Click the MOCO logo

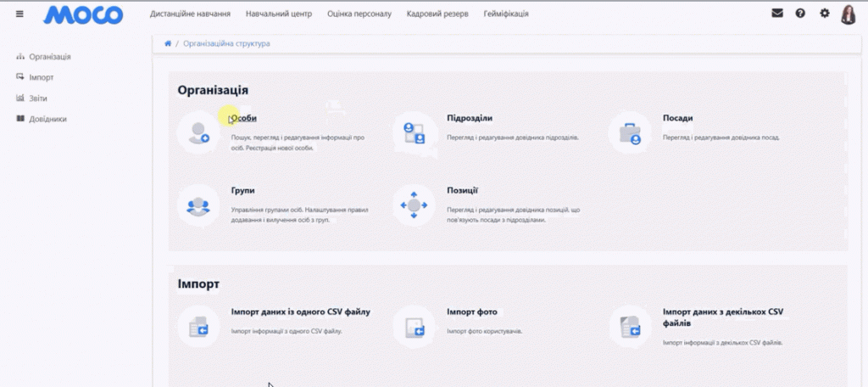click(84, 14)
